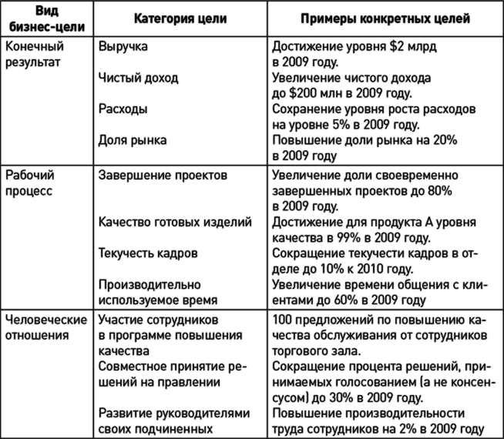Viewport: 504px width, 439px height.
Task: Click '100 предложений по повышению ка-'
Action: [x=379, y=320]
